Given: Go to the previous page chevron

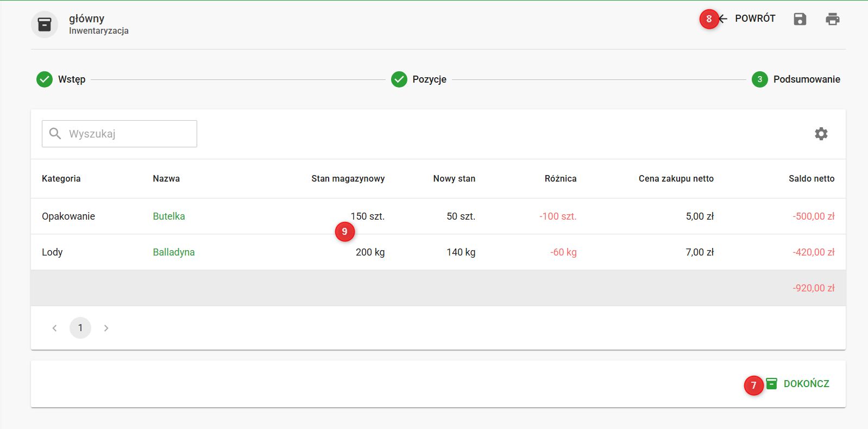Looking at the screenshot, I should pyautogui.click(x=54, y=328).
